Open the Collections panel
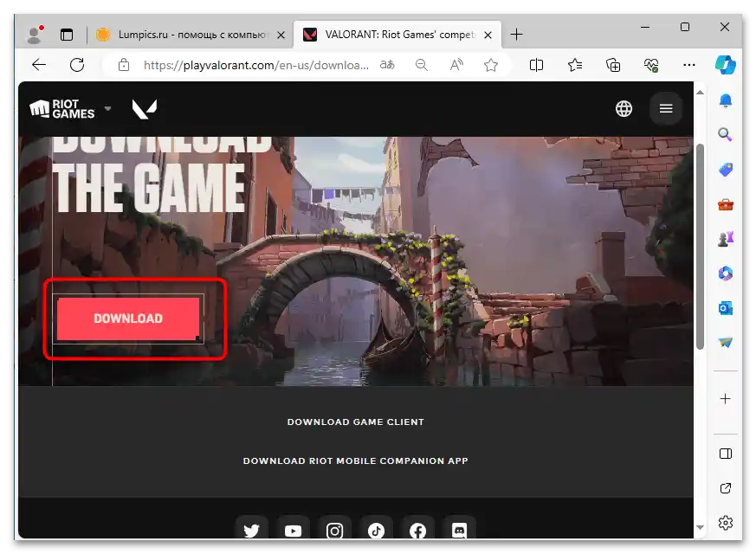The height and width of the screenshot is (554, 756). (613, 65)
